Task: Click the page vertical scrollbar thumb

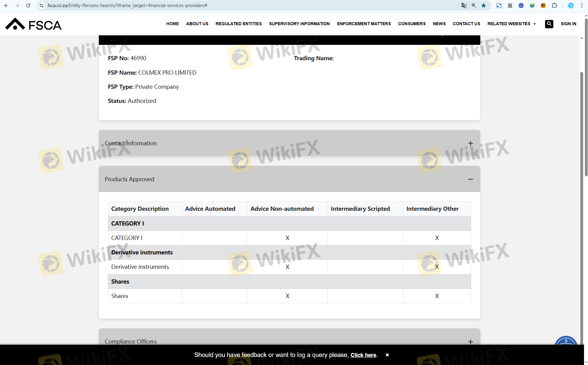Action: pos(586,123)
